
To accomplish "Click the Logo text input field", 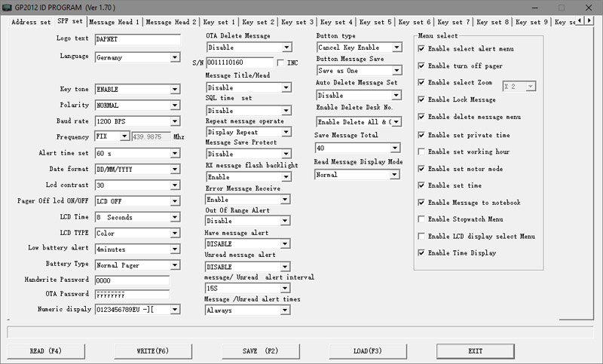I will pyautogui.click(x=137, y=38).
